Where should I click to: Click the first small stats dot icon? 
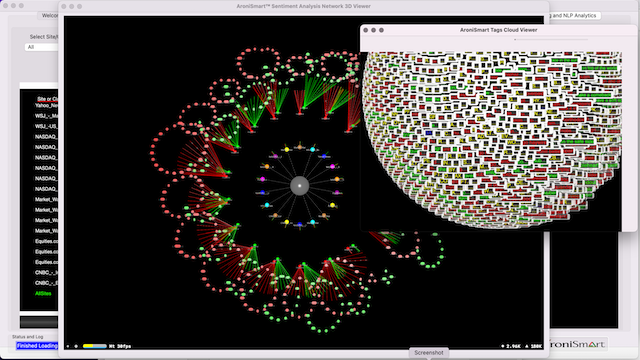[68, 346]
